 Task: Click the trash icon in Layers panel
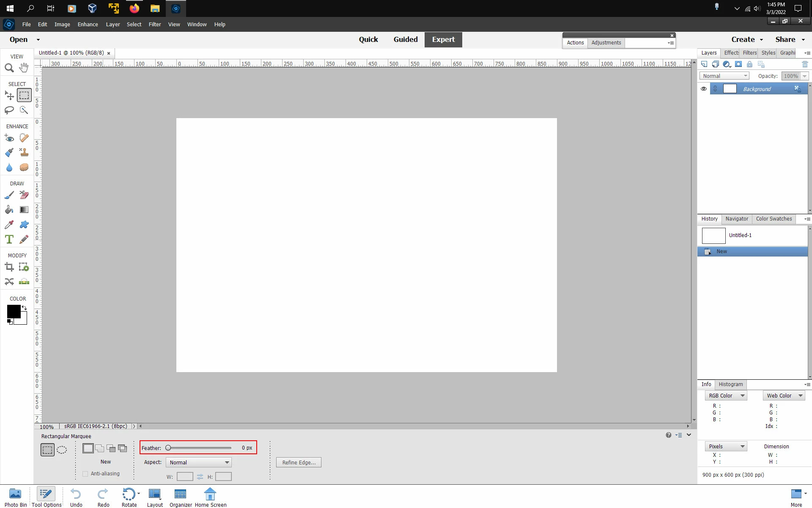(804, 64)
